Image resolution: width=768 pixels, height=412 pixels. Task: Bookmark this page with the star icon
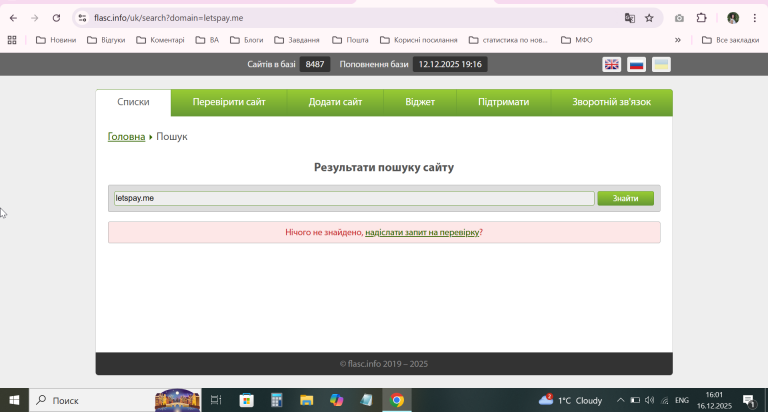tap(649, 18)
